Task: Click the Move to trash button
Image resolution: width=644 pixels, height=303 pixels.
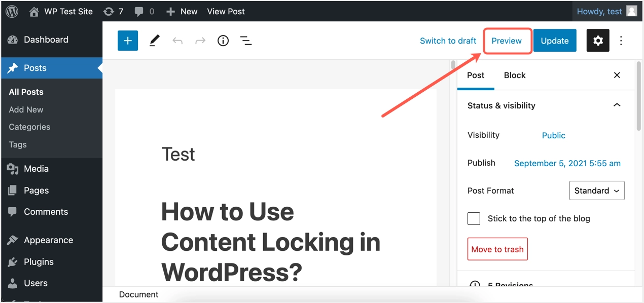Action: click(497, 249)
